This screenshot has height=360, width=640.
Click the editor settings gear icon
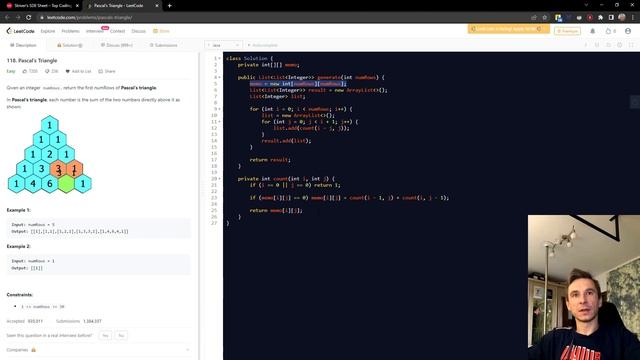620,45
